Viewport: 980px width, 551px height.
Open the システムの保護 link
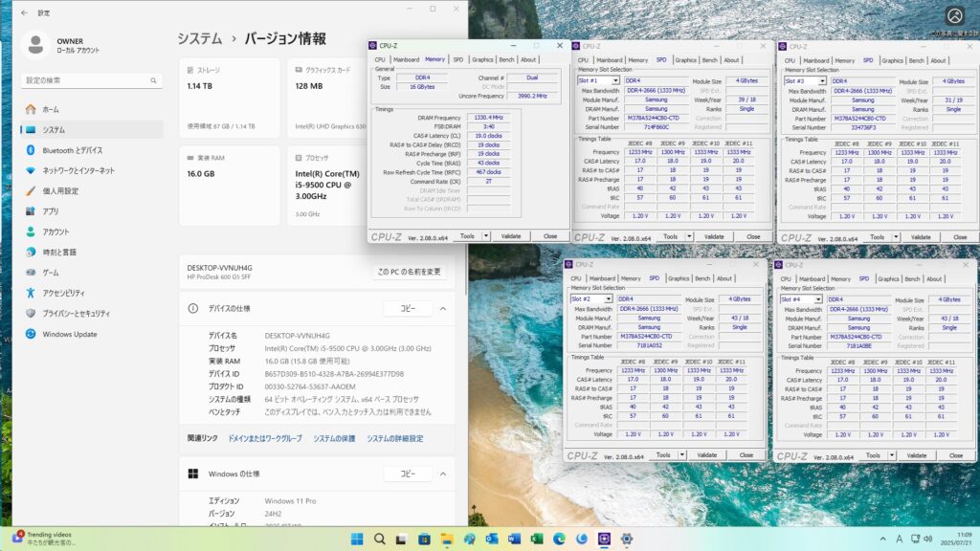point(334,438)
